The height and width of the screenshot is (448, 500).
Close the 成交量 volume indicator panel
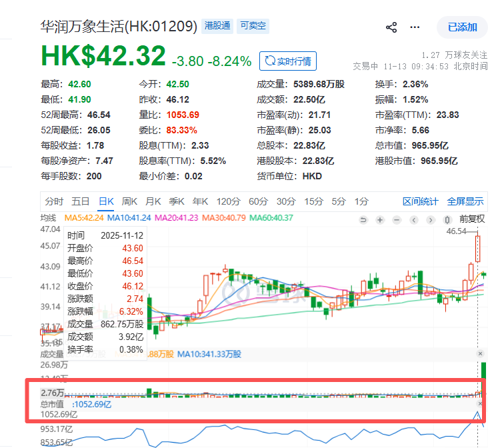[x=481, y=353]
